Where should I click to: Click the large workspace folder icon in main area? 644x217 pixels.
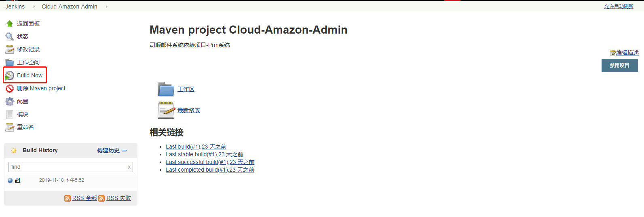click(x=166, y=89)
